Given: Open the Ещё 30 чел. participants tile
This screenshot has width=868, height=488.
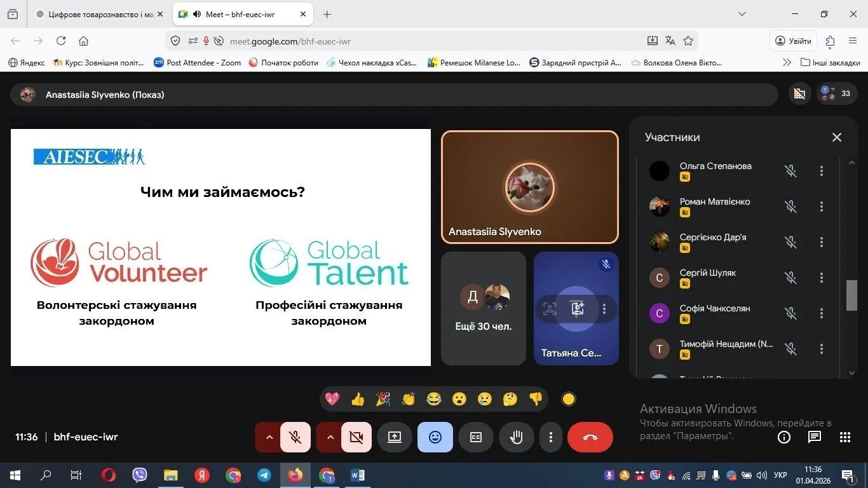Looking at the screenshot, I should (484, 309).
